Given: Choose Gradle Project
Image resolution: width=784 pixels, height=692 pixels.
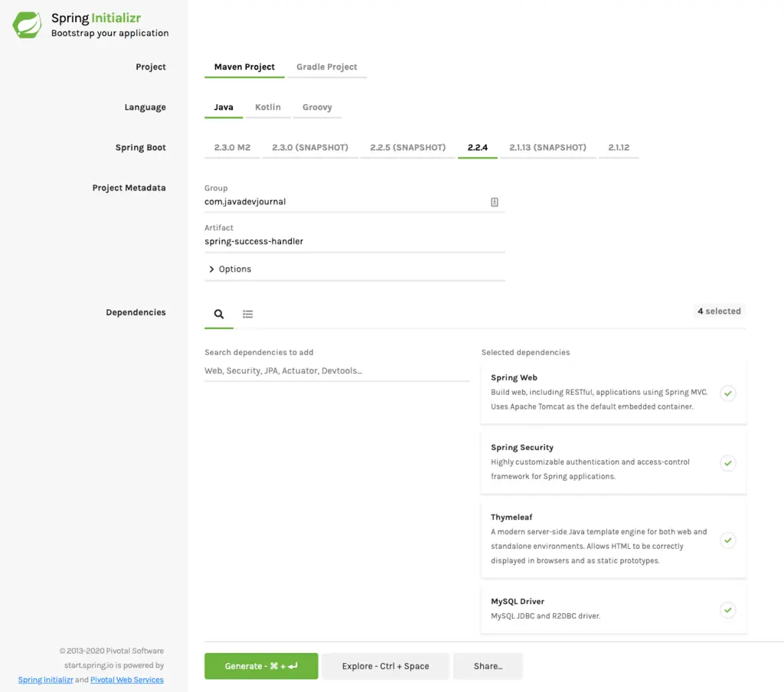Looking at the screenshot, I should 326,67.
